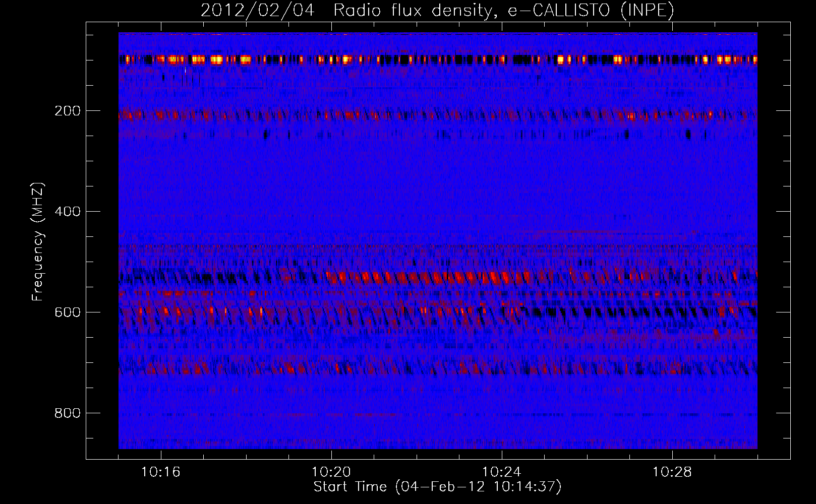Click the '800' frequency tick label

pyautogui.click(x=68, y=413)
